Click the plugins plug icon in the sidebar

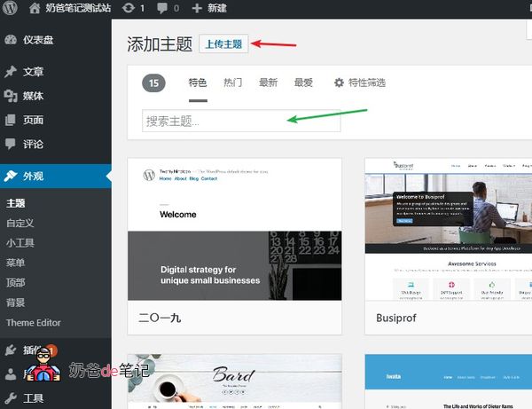(11, 350)
